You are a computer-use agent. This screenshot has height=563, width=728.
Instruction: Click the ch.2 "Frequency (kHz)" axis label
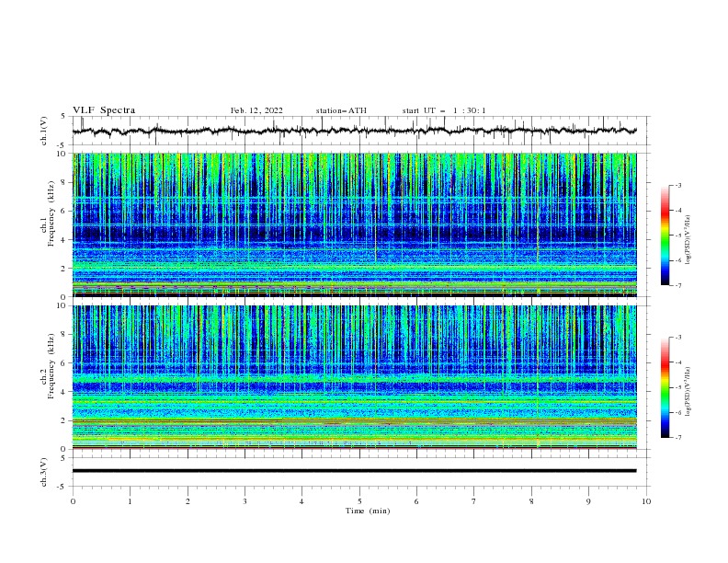click(51, 366)
